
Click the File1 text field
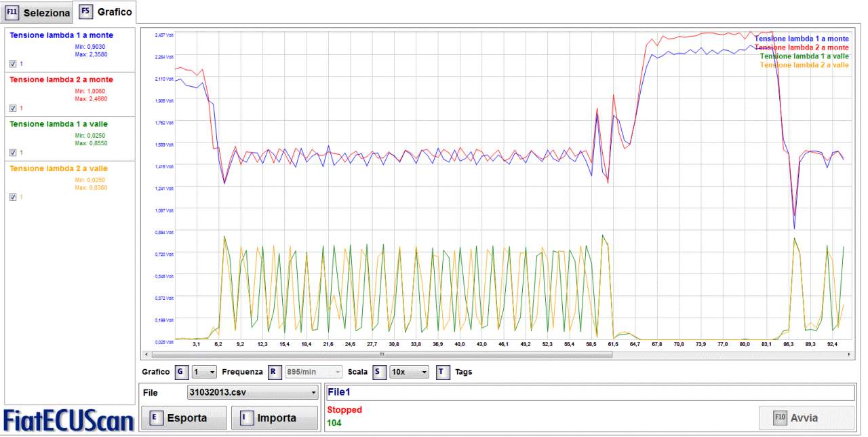[589, 392]
